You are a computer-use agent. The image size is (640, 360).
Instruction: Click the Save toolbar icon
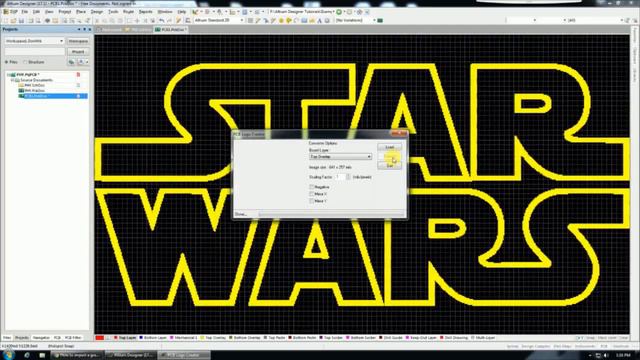tap(21, 20)
